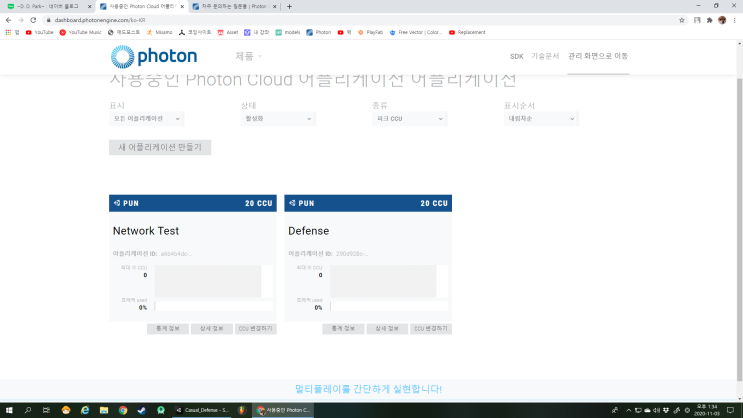Open the SDK link in the header

click(x=516, y=56)
